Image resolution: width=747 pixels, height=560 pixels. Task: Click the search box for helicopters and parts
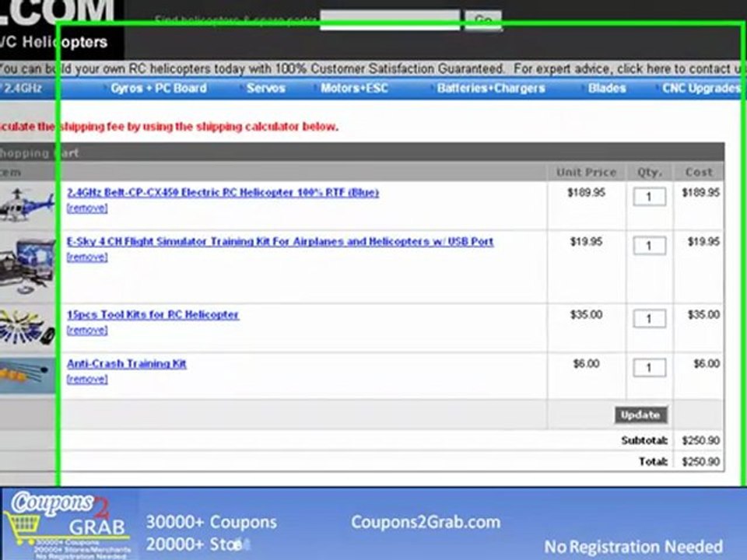pyautogui.click(x=390, y=20)
